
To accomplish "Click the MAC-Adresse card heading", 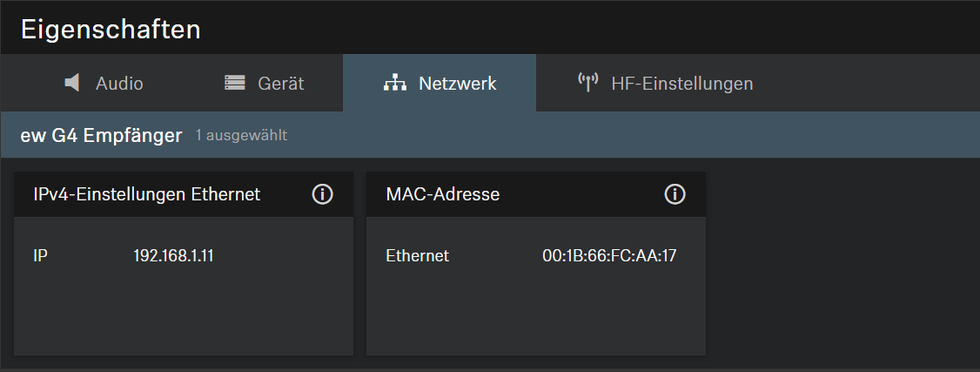I will point(442,194).
